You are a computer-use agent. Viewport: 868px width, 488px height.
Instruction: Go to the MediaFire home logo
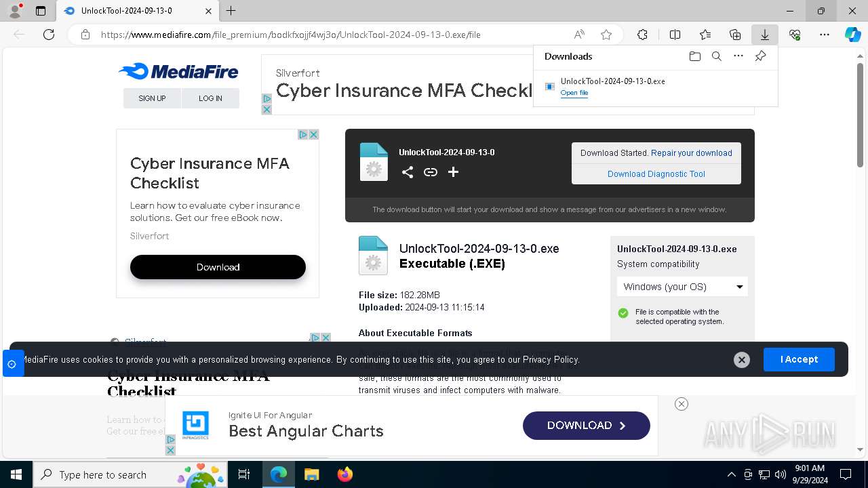[178, 71]
